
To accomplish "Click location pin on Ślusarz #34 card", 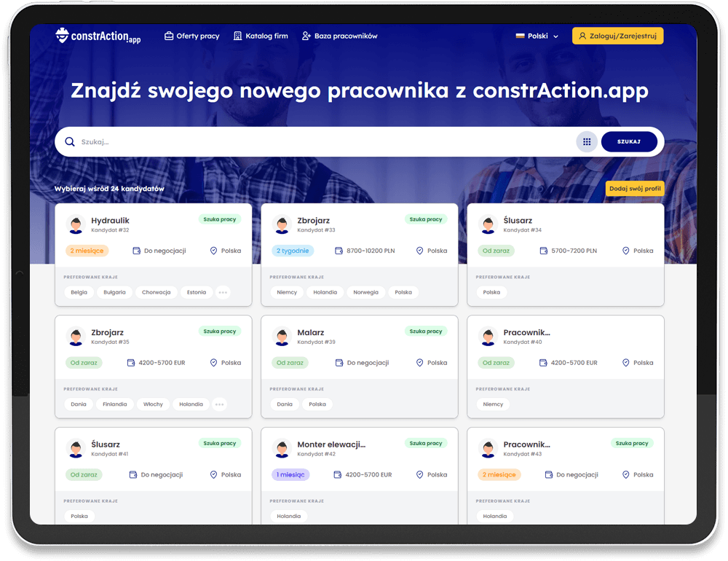I will point(626,251).
